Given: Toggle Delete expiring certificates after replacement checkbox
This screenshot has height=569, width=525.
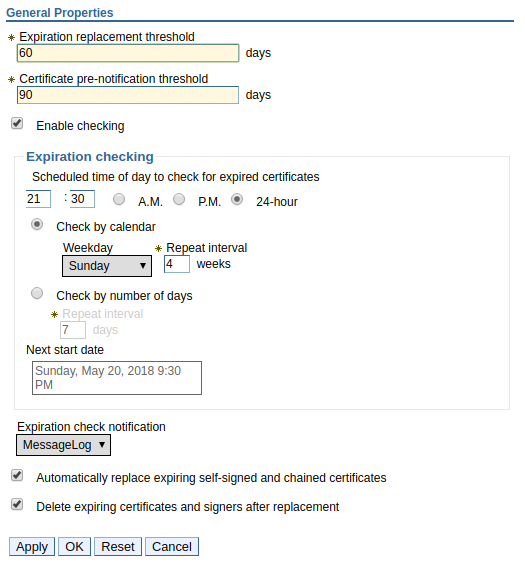Looking at the screenshot, I should coord(17,504).
